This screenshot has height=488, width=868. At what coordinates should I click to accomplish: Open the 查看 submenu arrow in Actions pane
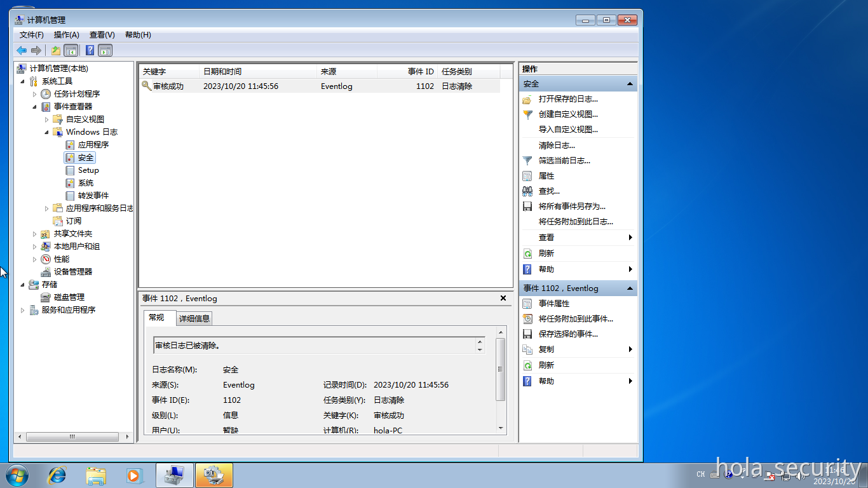click(x=630, y=237)
